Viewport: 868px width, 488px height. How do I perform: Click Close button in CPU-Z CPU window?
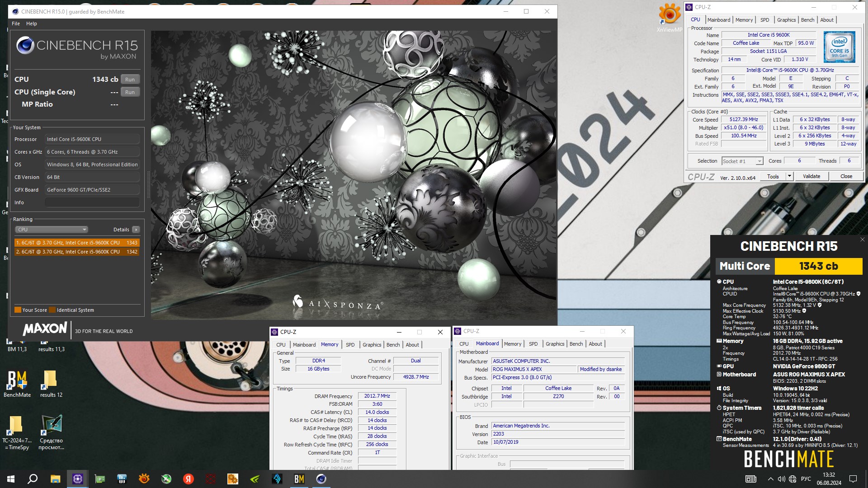coord(846,176)
